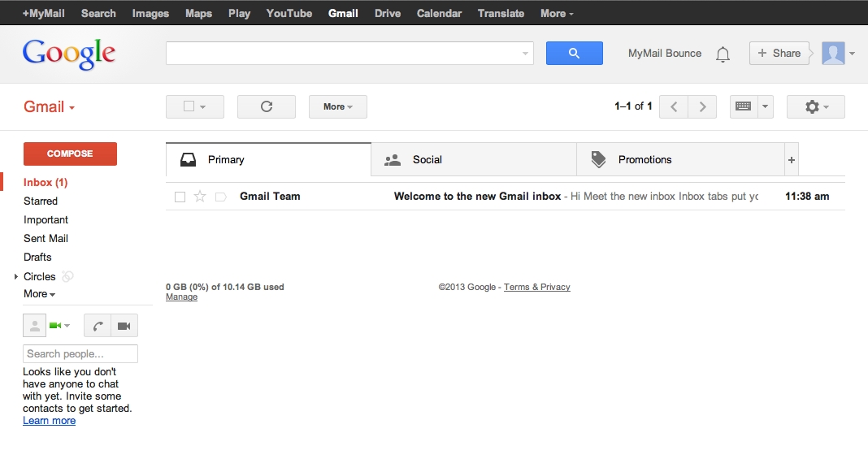This screenshot has width=868, height=459.
Task: Open Maps from the top bar
Action: [199, 13]
